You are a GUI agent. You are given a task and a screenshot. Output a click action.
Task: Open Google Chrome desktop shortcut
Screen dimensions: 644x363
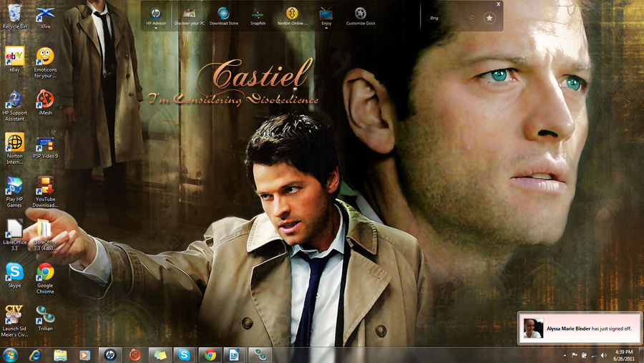[45, 279]
